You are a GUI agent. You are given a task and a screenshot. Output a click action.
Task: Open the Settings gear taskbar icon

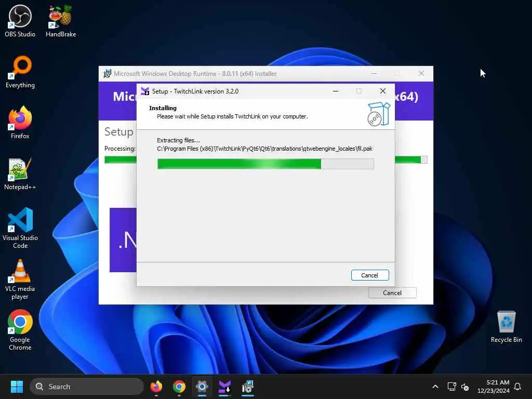(x=202, y=387)
